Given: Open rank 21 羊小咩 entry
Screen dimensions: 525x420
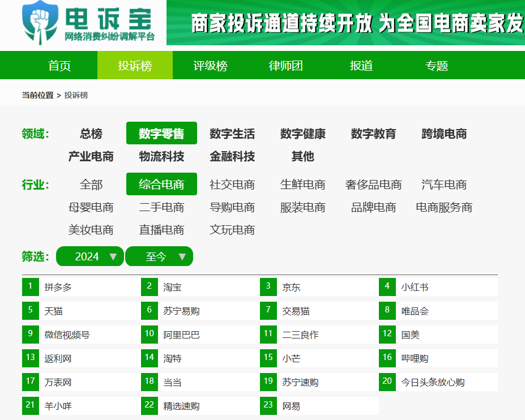Looking at the screenshot, I should [x=82, y=406].
